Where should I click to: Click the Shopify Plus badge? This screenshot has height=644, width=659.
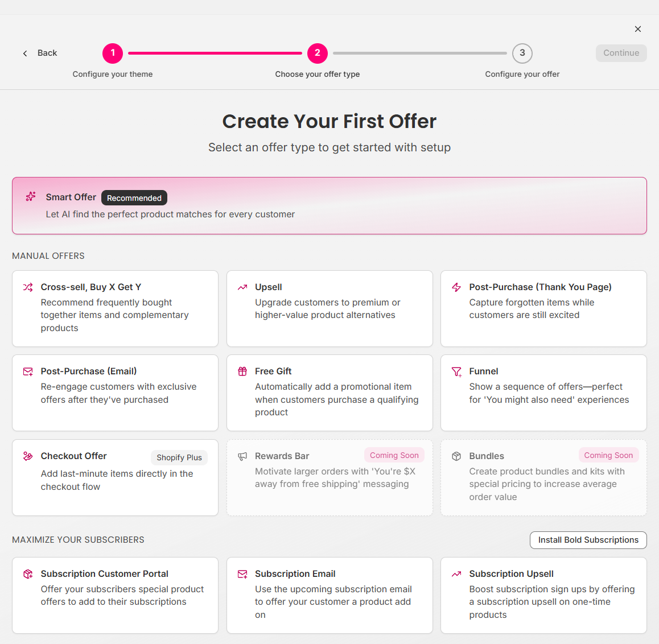click(x=179, y=457)
